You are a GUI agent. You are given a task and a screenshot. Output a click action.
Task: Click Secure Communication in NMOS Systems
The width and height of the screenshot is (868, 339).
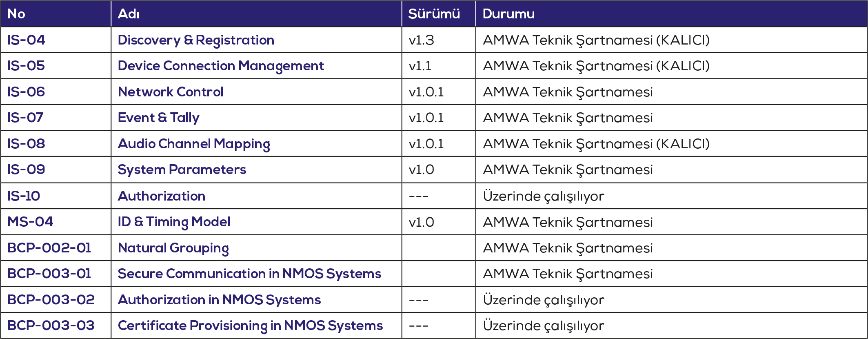pyautogui.click(x=249, y=274)
